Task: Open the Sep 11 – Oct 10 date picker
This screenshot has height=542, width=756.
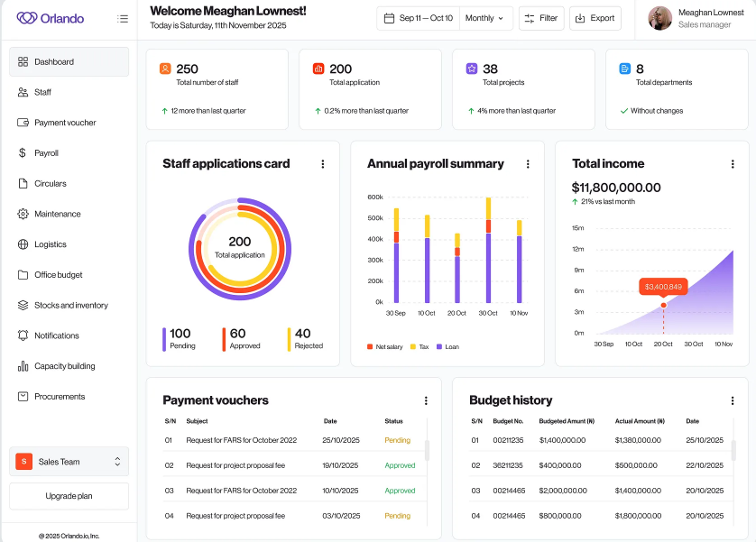Action: [419, 18]
